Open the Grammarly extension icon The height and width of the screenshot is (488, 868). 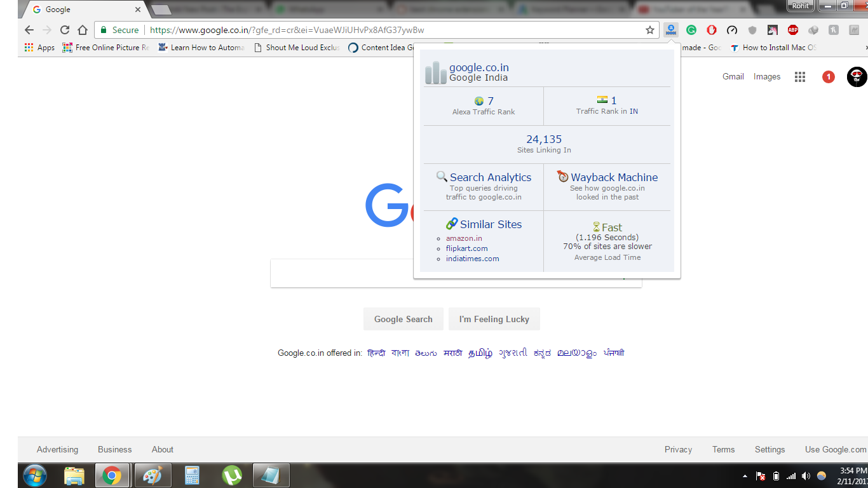click(691, 30)
